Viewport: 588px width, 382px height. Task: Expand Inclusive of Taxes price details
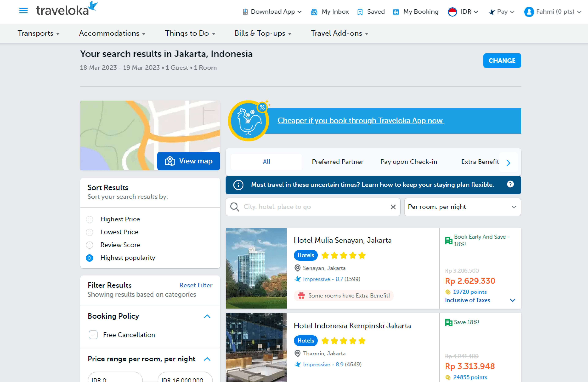click(x=512, y=300)
